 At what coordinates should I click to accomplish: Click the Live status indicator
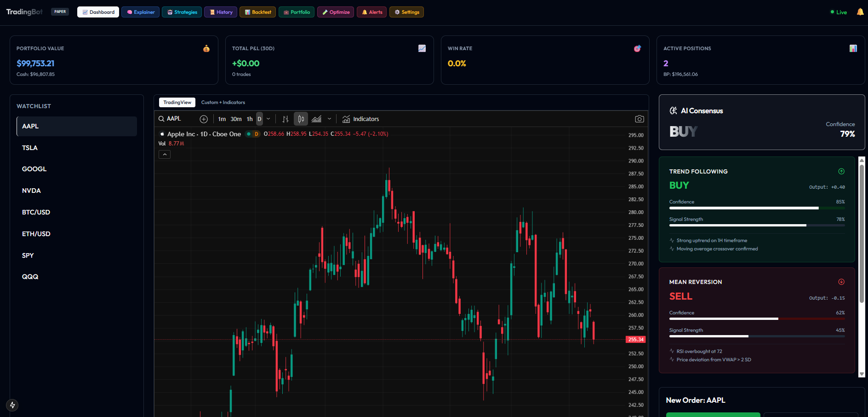pyautogui.click(x=838, y=12)
